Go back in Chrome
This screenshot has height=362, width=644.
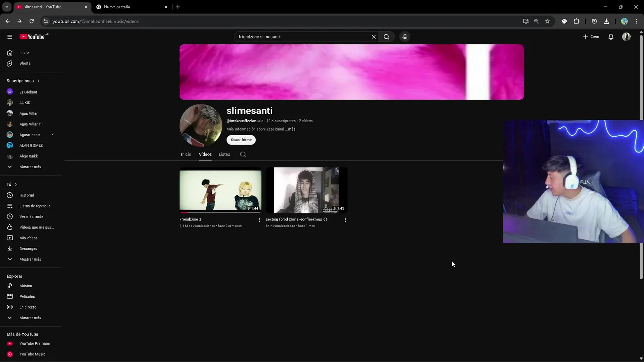(7, 21)
